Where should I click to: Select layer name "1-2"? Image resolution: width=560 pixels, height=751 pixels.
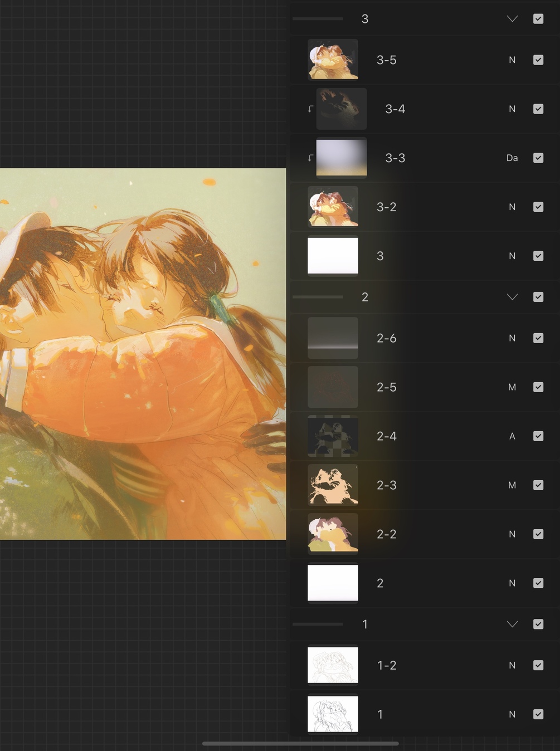pos(387,665)
